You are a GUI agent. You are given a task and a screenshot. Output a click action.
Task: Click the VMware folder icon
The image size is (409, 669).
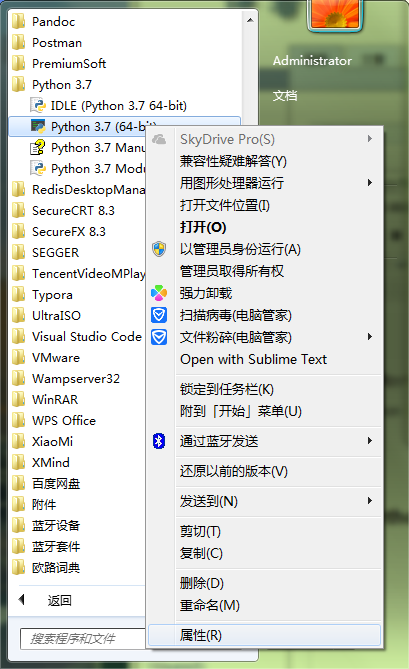tap(18, 357)
